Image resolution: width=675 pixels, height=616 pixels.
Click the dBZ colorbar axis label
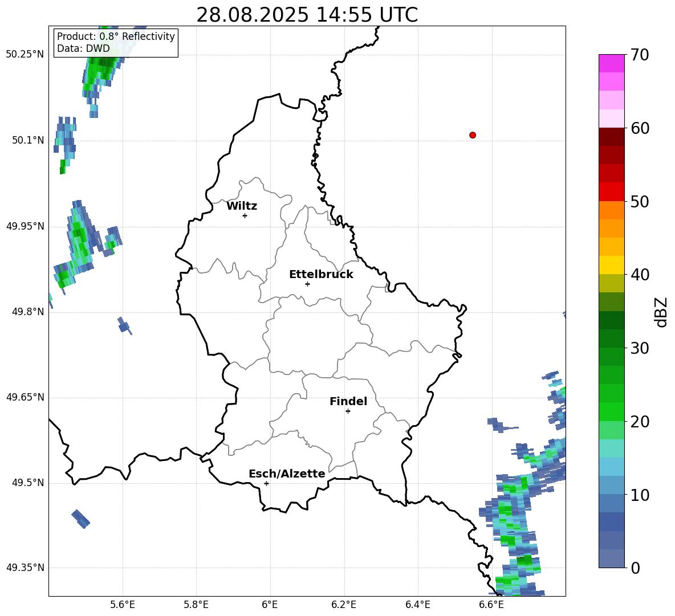click(x=662, y=312)
